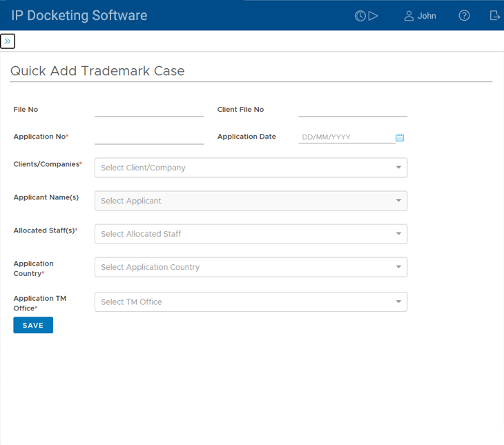504x445 pixels.
Task: Click the logout exit icon
Action: tap(494, 16)
